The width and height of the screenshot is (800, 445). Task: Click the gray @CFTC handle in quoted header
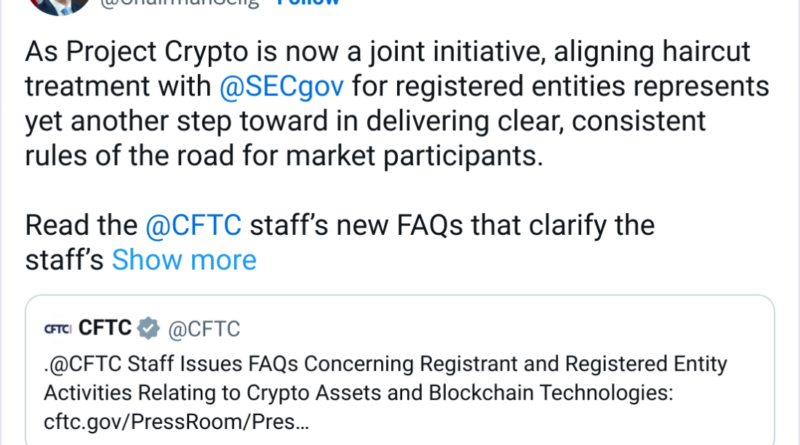click(205, 330)
